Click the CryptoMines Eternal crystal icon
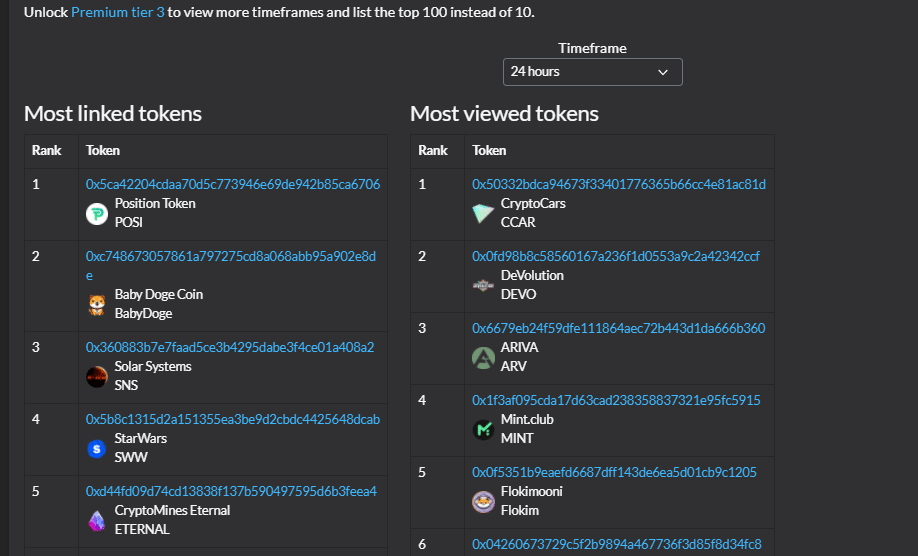 [97, 520]
